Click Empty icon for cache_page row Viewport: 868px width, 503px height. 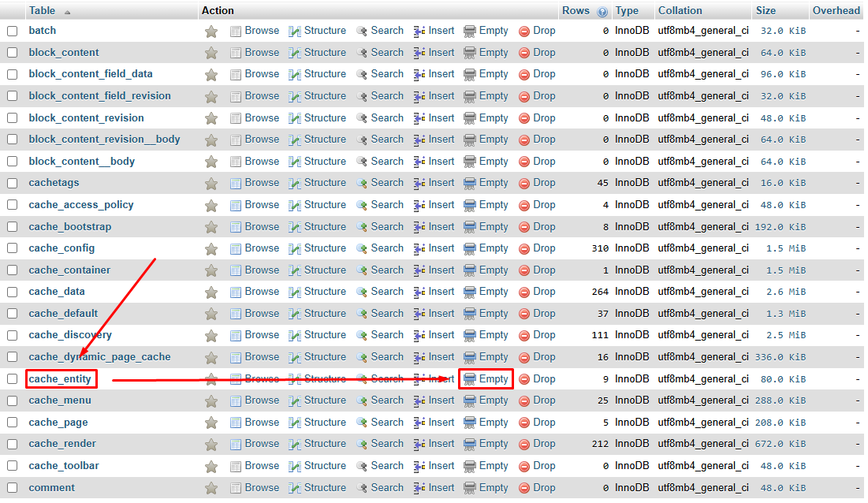pos(469,423)
